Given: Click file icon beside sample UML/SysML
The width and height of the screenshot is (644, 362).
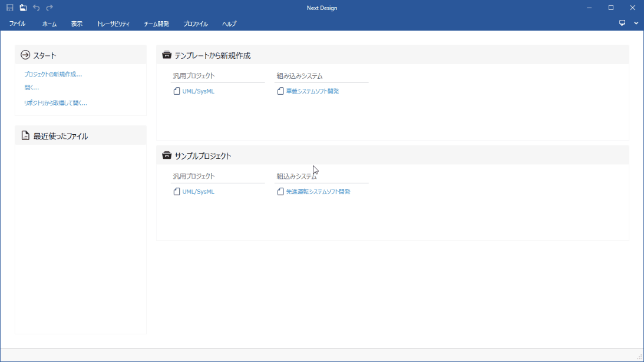Looking at the screenshot, I should 177,192.
